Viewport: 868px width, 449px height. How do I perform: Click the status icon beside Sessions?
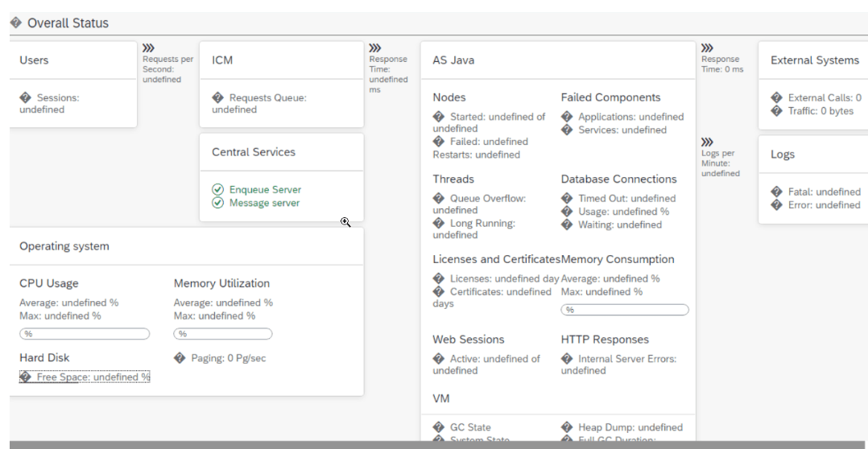(x=26, y=98)
